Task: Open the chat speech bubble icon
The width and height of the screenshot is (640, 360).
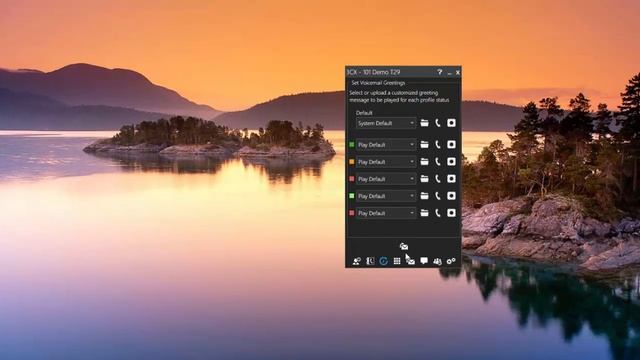Action: (x=424, y=261)
